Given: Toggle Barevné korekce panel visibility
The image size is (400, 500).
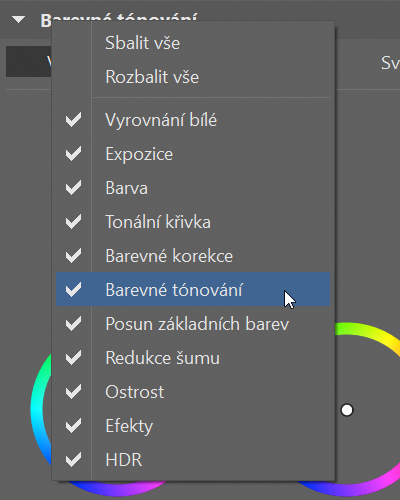Looking at the screenshot, I should (193, 256).
